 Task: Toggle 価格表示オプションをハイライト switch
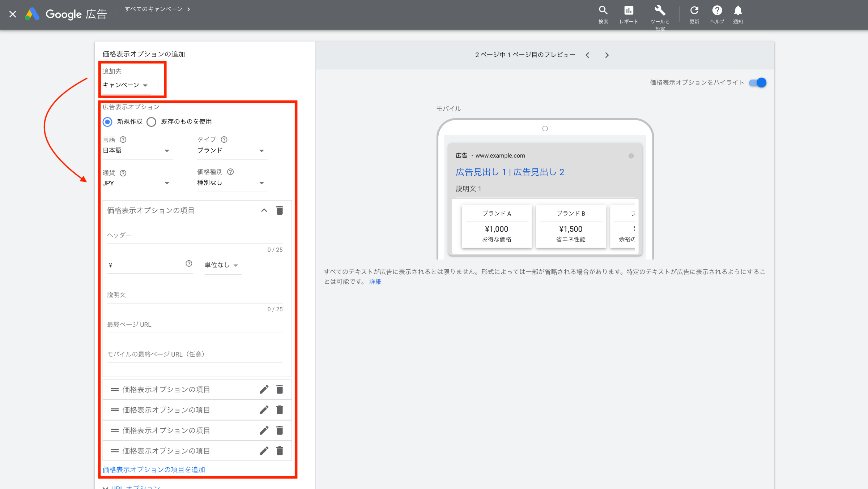tap(758, 82)
